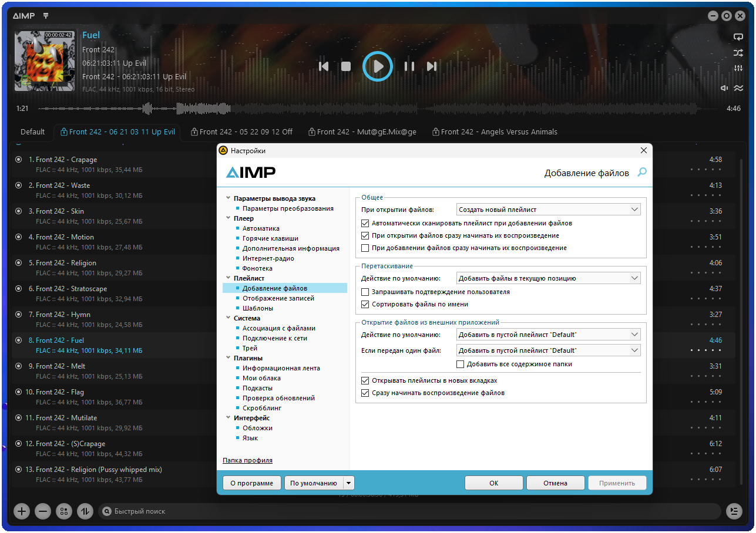
Task: Disable automatic playlist scanning checkbox
Action: tap(365, 223)
